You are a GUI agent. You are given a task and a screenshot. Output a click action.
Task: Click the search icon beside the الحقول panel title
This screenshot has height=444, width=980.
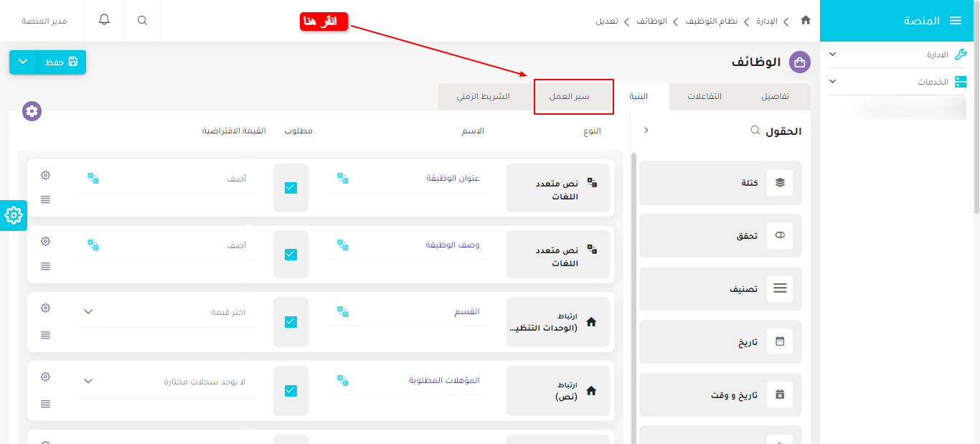[755, 130]
